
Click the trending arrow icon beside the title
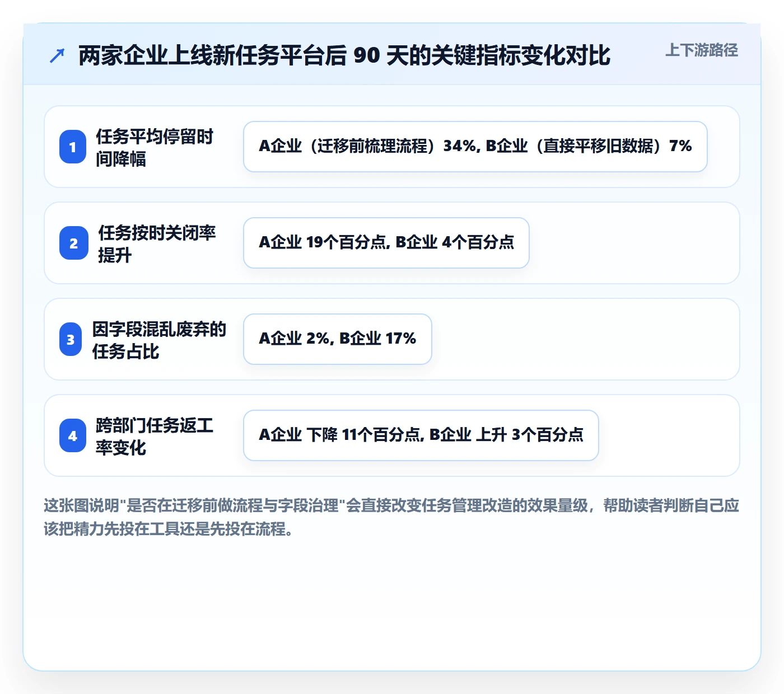click(57, 55)
